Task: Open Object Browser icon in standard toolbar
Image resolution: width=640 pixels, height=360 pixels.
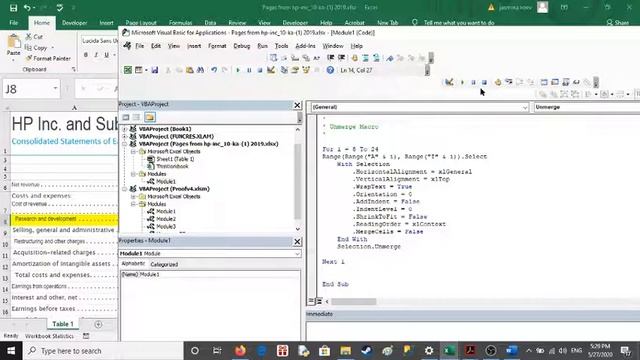Action: (x=306, y=70)
